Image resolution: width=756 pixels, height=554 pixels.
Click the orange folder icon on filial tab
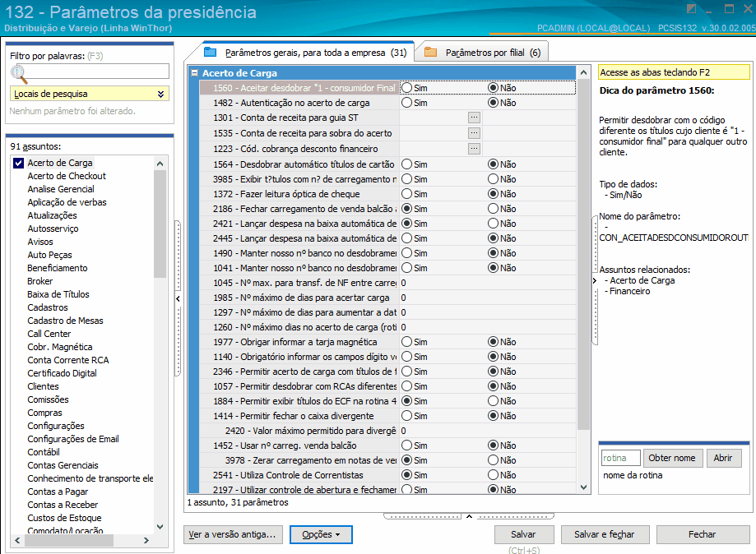coord(430,52)
